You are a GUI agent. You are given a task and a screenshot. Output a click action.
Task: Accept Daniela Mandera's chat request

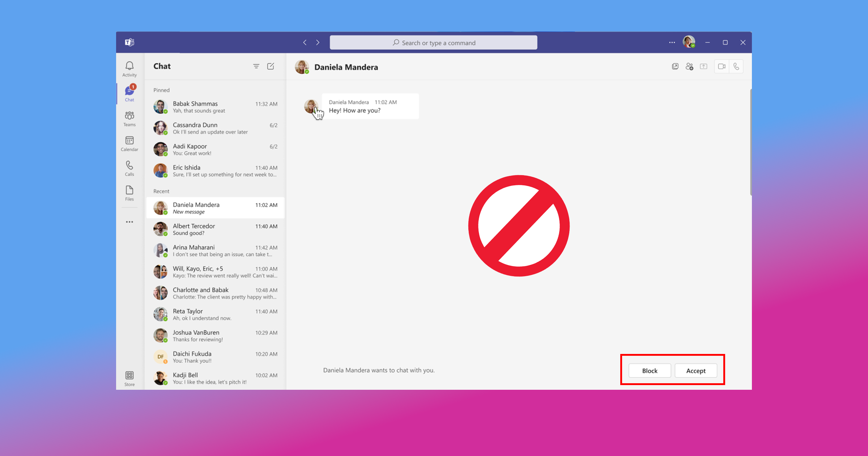pyautogui.click(x=695, y=371)
